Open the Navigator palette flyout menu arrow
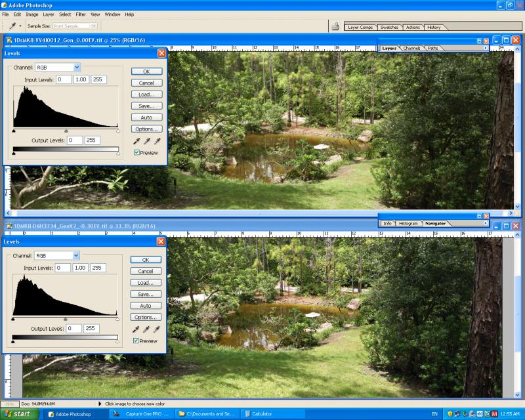This screenshot has width=525, height=420. 486,223
